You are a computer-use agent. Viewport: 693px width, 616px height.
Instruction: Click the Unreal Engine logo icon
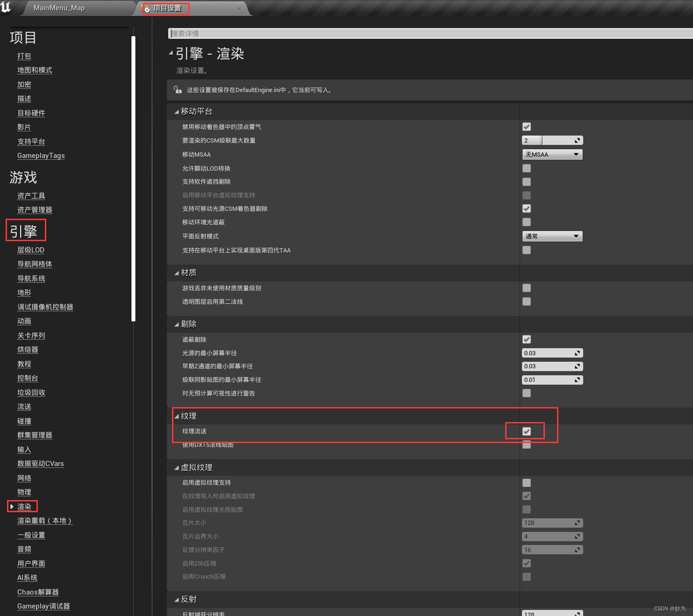pos(6,7)
